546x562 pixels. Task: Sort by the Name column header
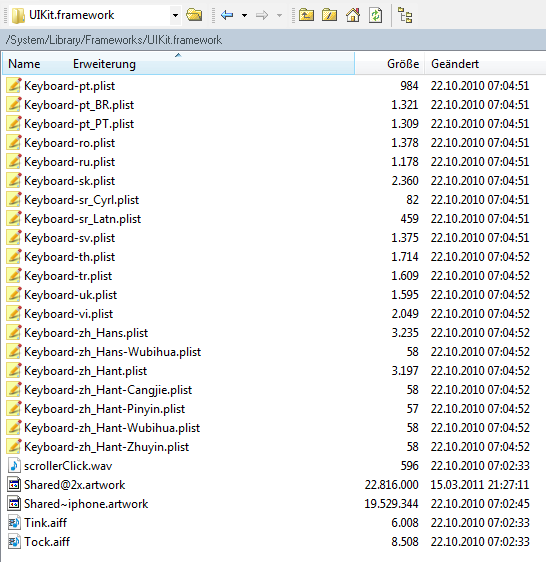(24, 64)
